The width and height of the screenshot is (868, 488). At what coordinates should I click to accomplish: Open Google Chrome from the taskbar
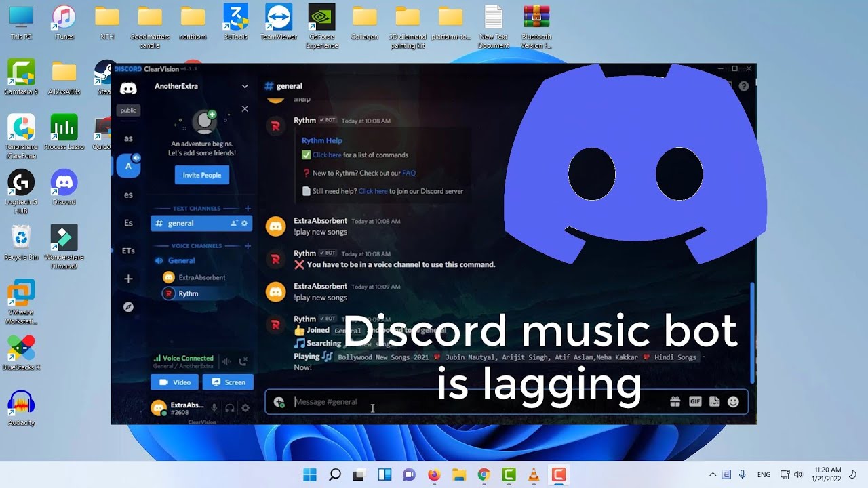coord(484,474)
